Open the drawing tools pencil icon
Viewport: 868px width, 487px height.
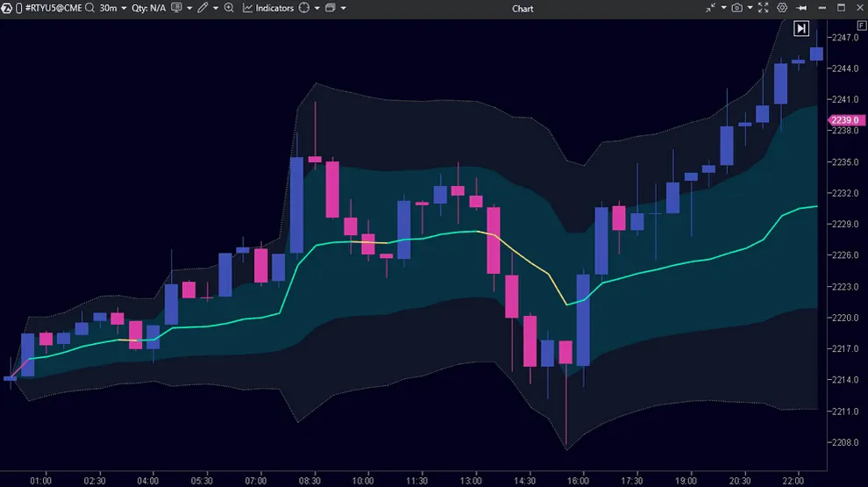pos(203,8)
